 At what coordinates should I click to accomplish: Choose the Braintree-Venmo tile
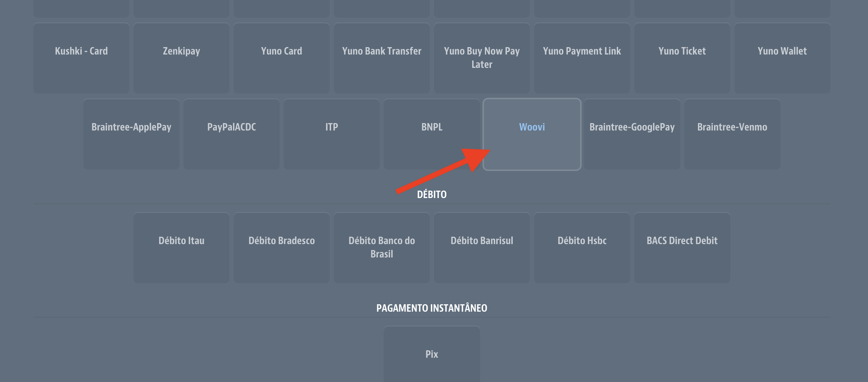pos(732,134)
